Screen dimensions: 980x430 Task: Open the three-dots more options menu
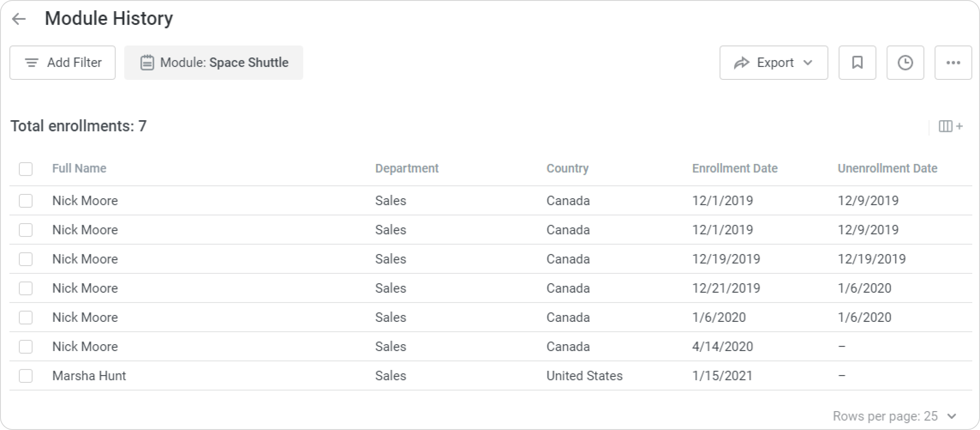(953, 63)
